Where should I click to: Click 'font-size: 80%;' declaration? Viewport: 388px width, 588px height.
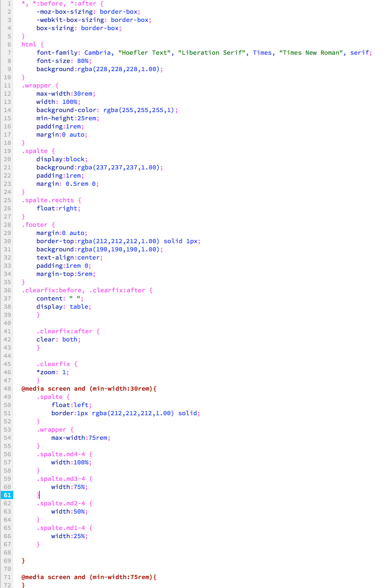click(x=64, y=61)
